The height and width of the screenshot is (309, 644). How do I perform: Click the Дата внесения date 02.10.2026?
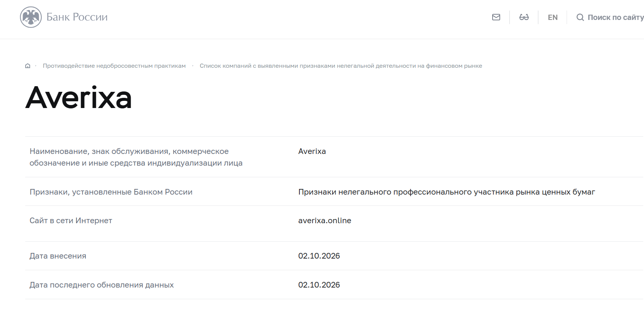(319, 256)
